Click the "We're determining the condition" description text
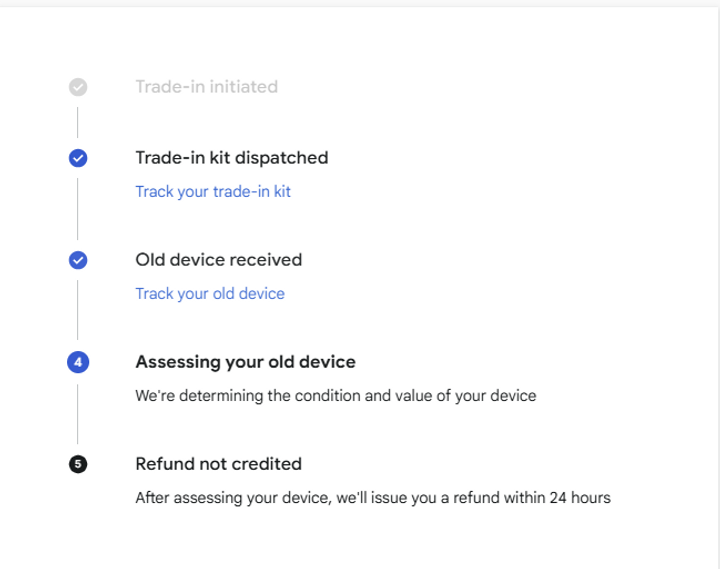The image size is (720, 569). tap(335, 395)
